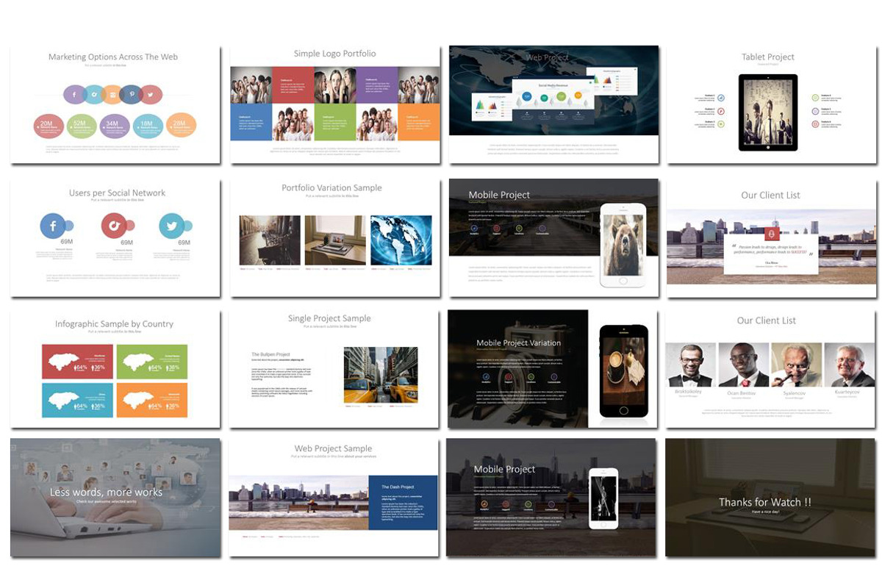Open the Thanks for Watch slide
The height and width of the screenshot is (588, 882).
click(x=770, y=498)
